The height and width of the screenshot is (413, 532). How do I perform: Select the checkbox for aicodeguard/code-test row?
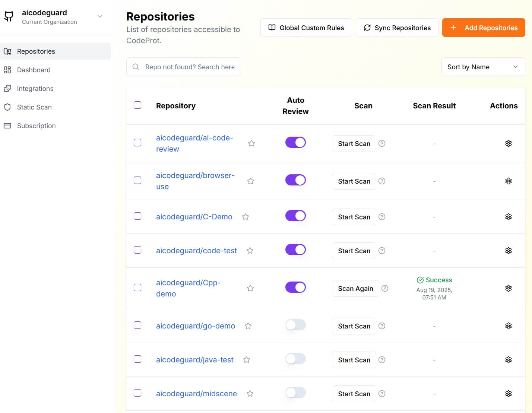click(x=137, y=250)
